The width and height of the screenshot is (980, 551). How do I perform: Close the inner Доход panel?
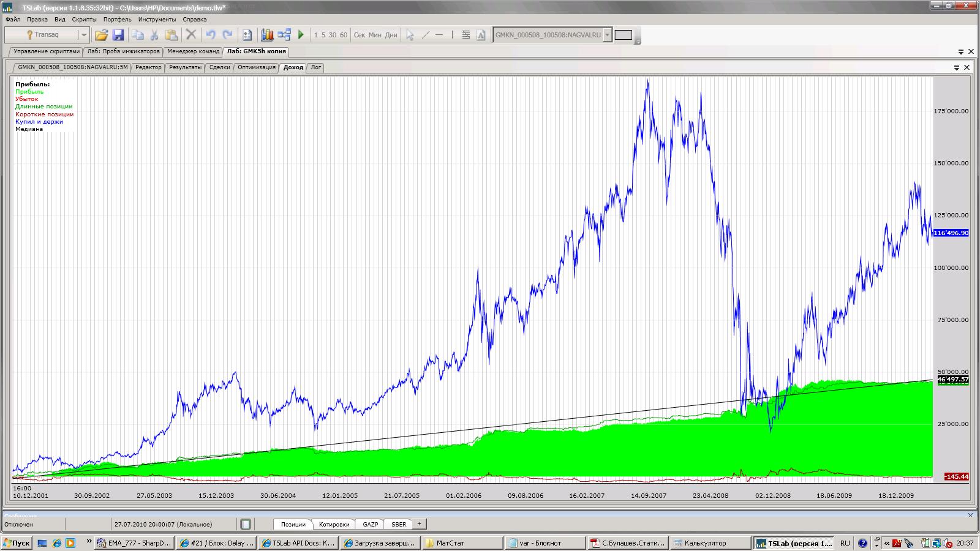(967, 67)
